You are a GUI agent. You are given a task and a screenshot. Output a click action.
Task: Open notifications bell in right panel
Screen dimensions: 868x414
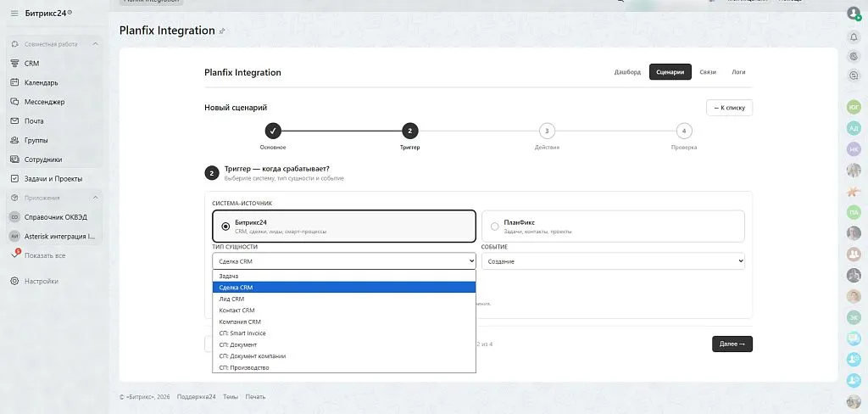pos(854,37)
